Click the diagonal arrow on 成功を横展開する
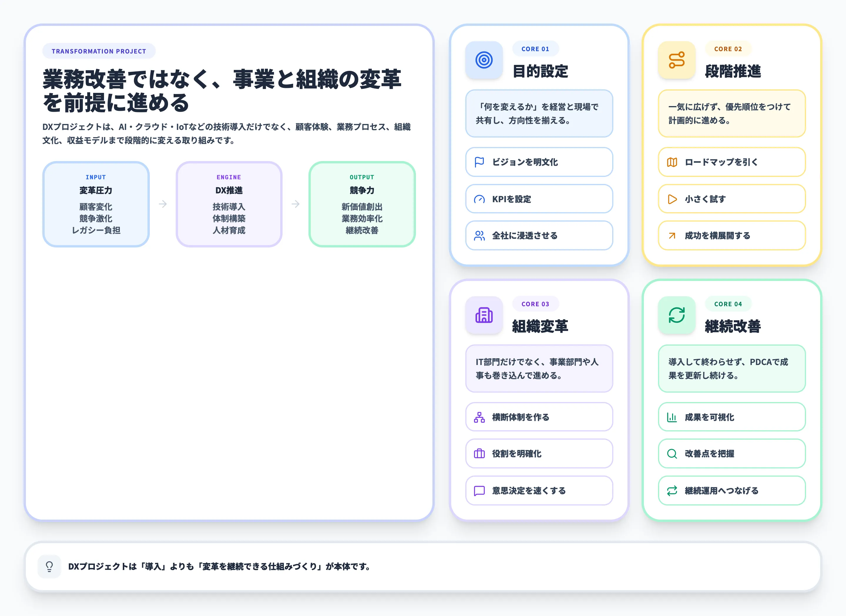Screen dimensions: 846x616 point(672,235)
